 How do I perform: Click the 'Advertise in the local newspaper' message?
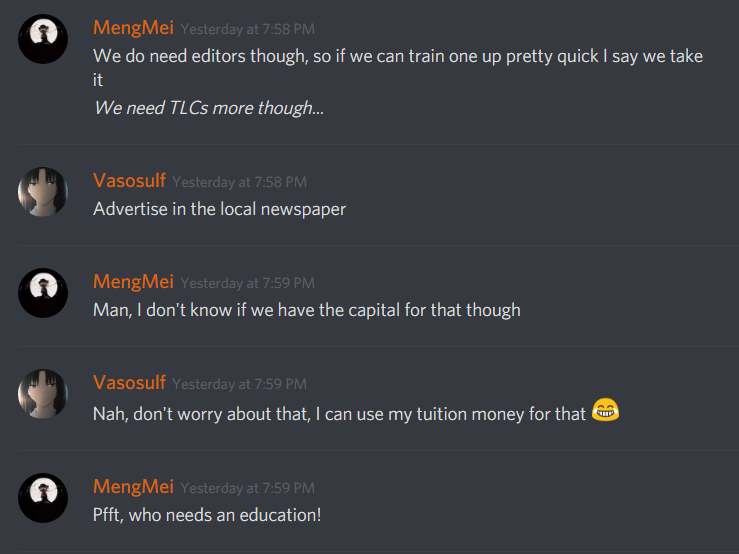click(x=220, y=209)
